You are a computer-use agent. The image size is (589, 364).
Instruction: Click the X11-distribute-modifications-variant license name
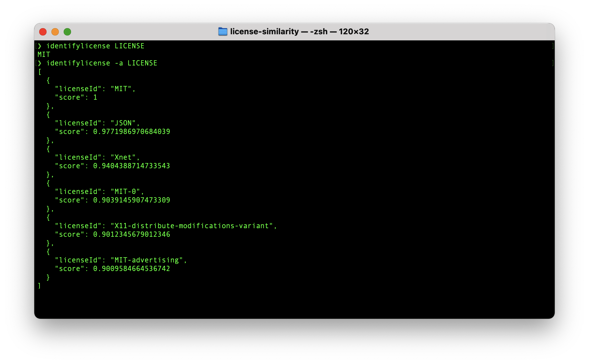point(192,226)
